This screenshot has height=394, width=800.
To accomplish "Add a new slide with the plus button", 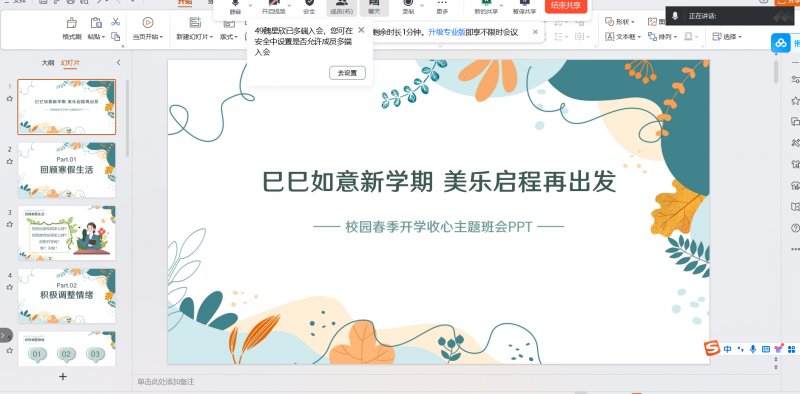I will tap(63, 377).
